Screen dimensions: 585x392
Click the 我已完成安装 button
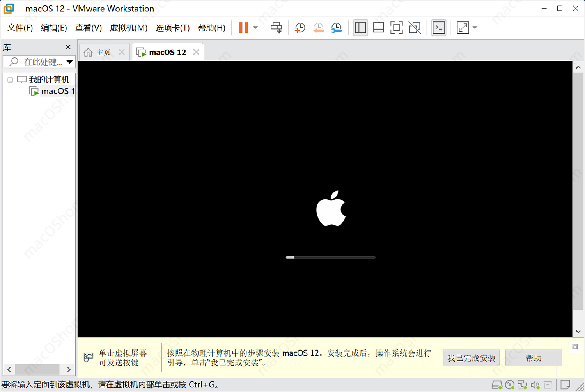click(x=471, y=358)
